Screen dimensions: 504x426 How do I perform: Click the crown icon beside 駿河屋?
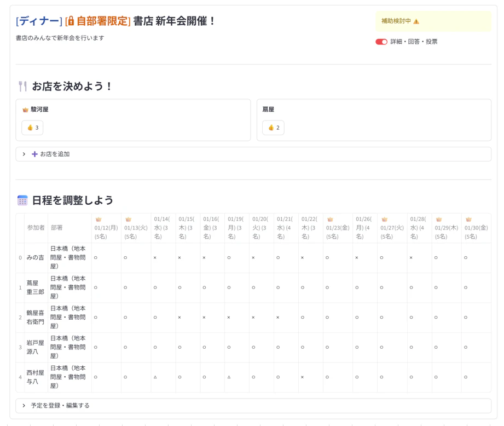(x=25, y=110)
